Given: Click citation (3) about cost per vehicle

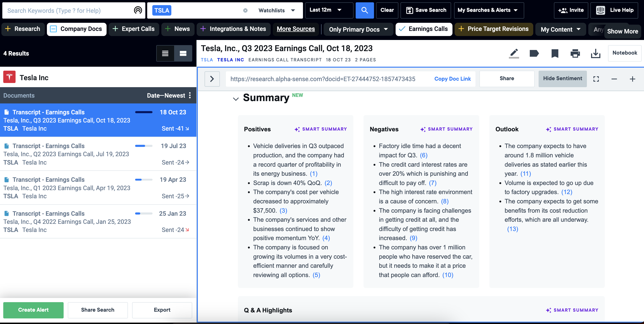Looking at the screenshot, I should click(x=283, y=211).
